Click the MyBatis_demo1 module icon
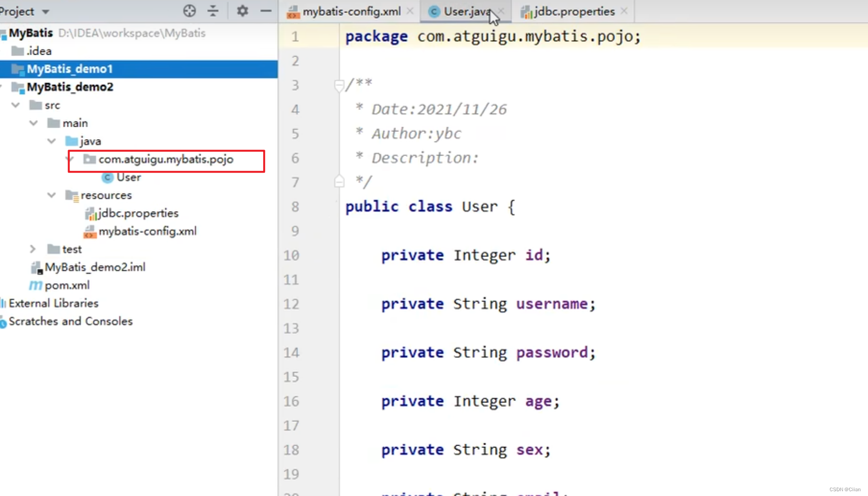 (x=18, y=69)
